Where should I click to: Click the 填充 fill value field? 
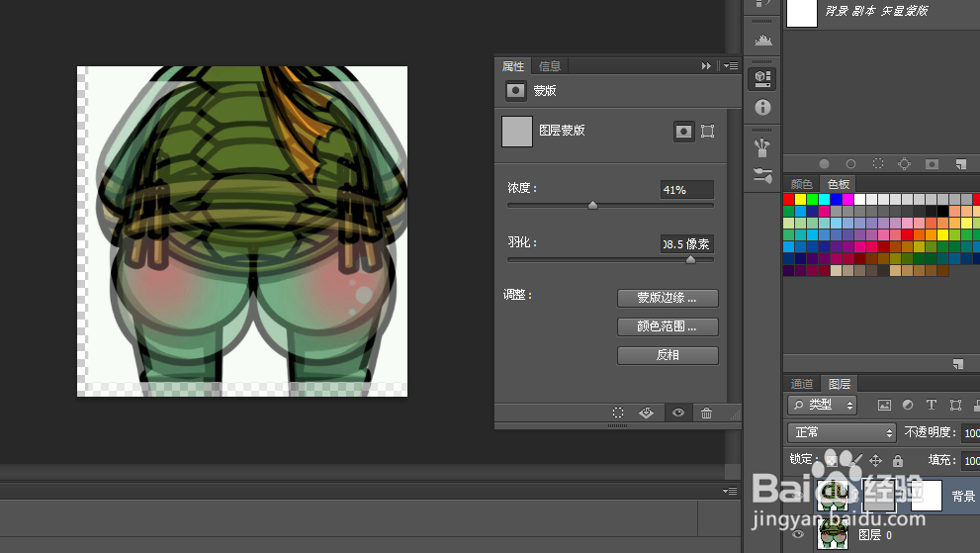971,461
